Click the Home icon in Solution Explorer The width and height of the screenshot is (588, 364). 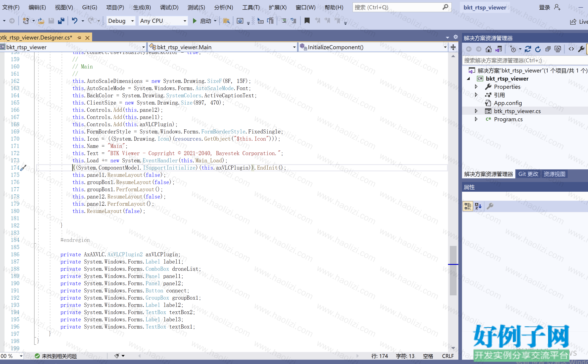click(488, 49)
